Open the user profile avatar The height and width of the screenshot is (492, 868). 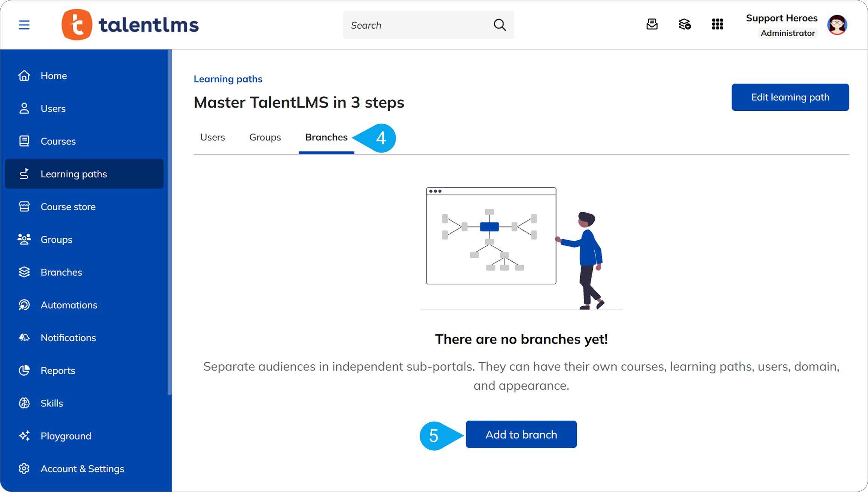pos(837,25)
